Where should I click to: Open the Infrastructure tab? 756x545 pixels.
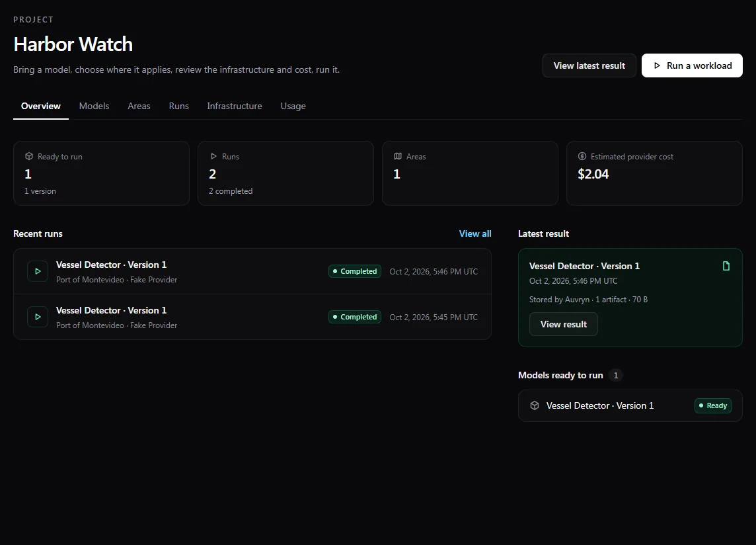coord(235,106)
